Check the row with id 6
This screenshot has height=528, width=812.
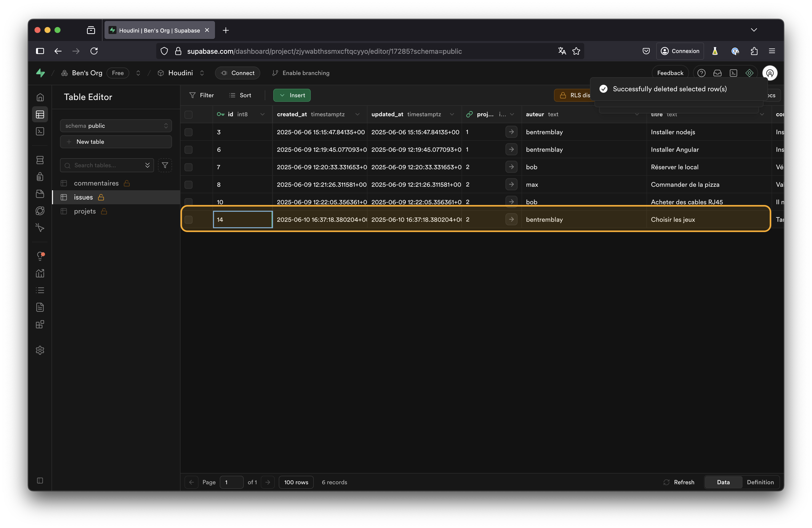tap(188, 150)
